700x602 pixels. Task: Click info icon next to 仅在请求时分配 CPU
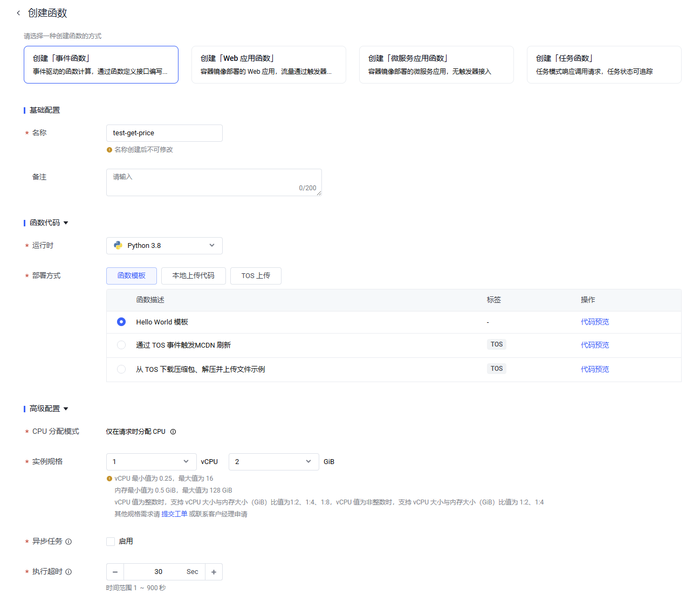(173, 432)
